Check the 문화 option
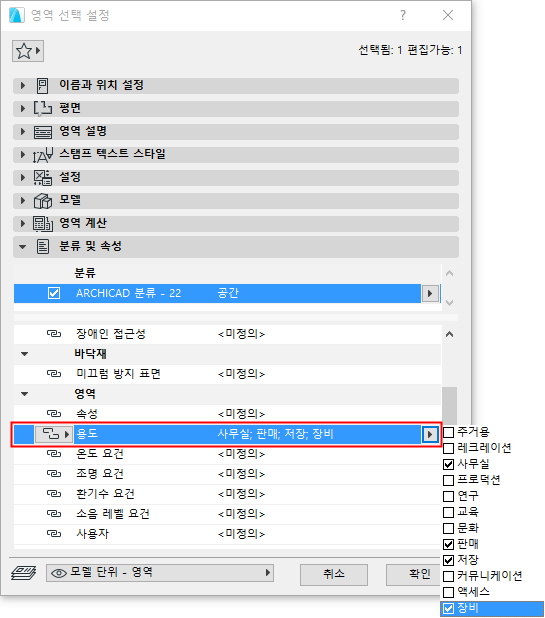This screenshot has width=545, height=618. click(448, 528)
